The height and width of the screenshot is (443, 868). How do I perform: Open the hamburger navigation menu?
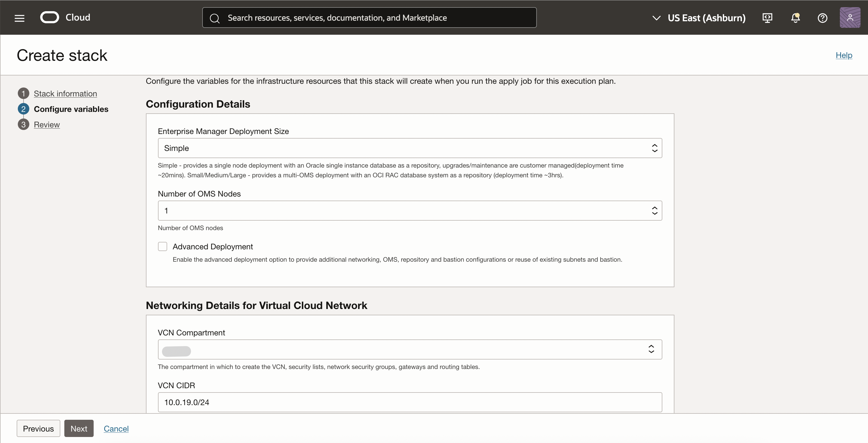tap(20, 18)
